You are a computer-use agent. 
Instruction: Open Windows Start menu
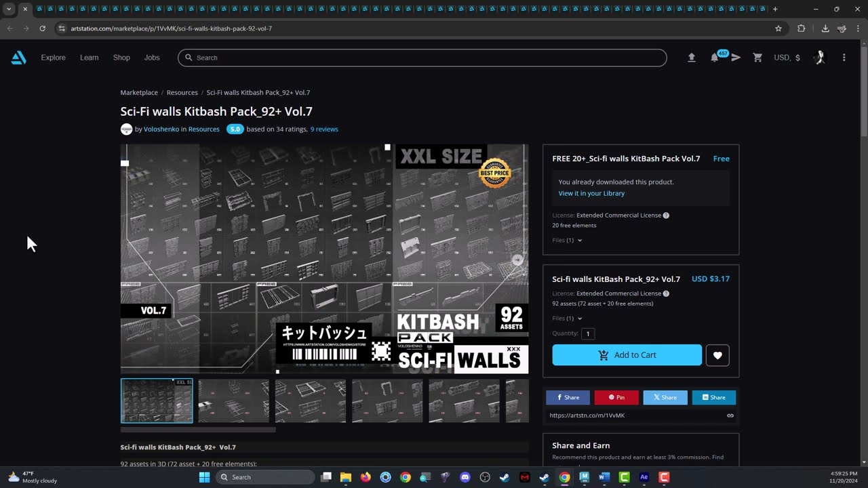[x=204, y=477]
